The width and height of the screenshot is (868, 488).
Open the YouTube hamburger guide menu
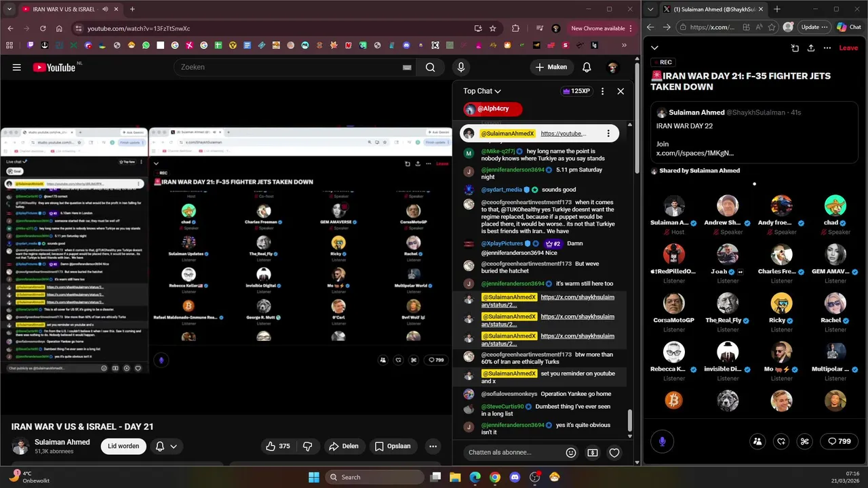[17, 67]
